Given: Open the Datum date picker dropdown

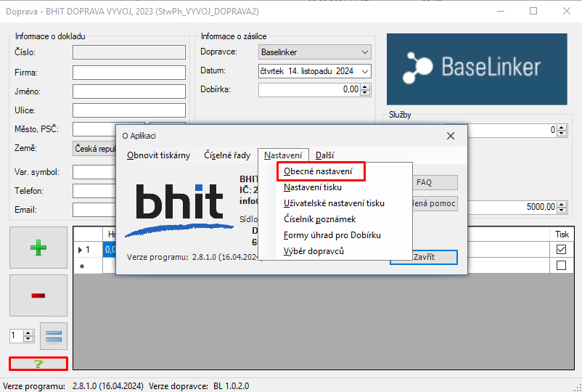Looking at the screenshot, I should pyautogui.click(x=365, y=71).
